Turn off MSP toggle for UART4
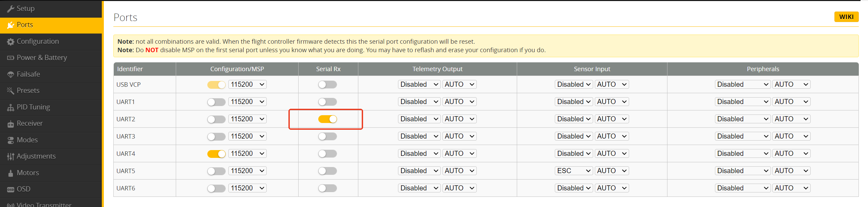This screenshot has height=207, width=868. (216, 154)
